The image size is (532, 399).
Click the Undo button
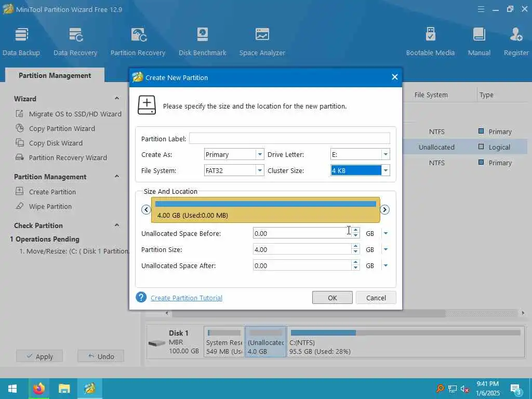pos(101,356)
